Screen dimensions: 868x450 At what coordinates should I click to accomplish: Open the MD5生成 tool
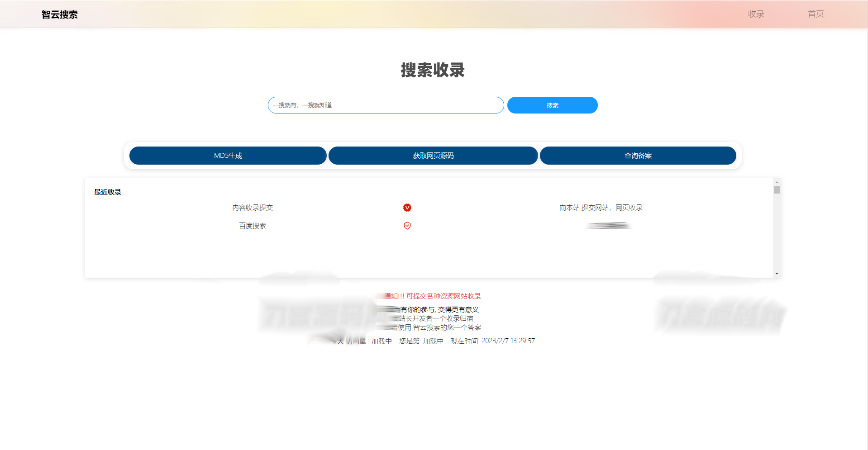click(x=228, y=156)
